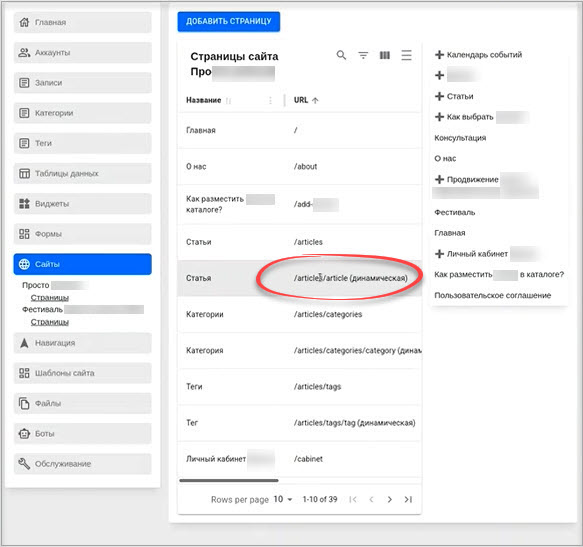583x547 pixels.
Task: Click the accounts people icon
Action: pos(24,52)
